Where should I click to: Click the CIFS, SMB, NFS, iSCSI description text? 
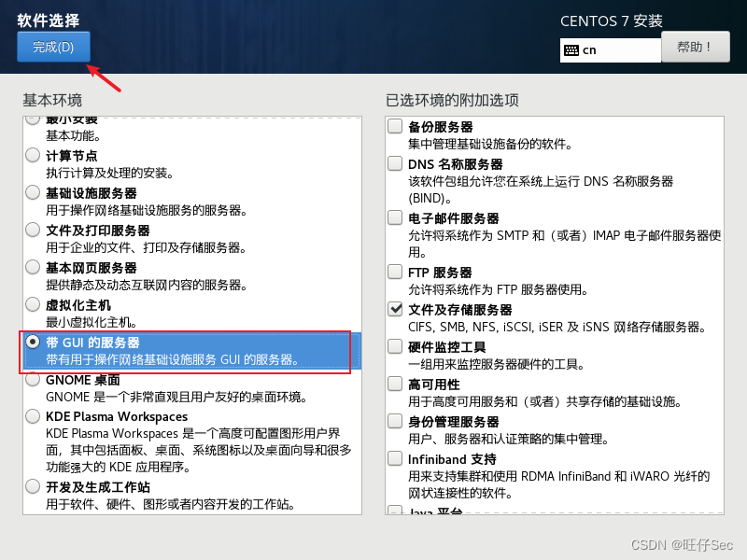click(x=557, y=327)
